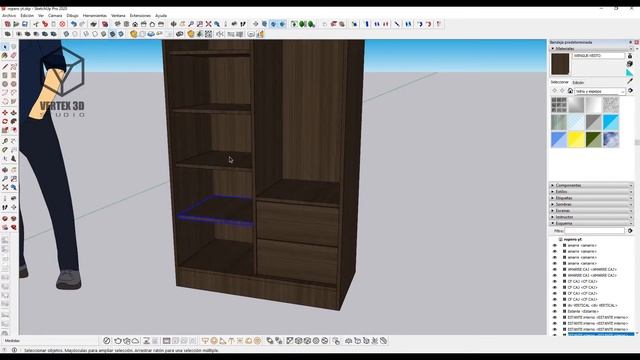Select the Rectangle tool
Viewport: 640px width, 360px height.
5,76
